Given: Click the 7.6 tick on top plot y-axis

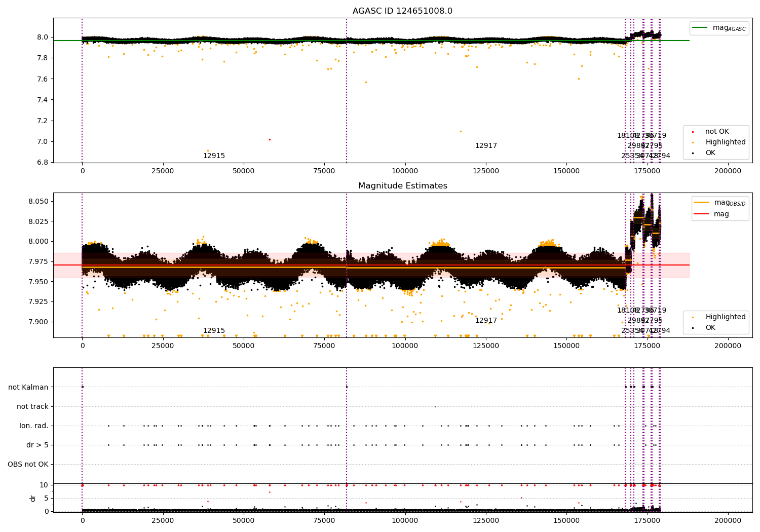Looking at the screenshot, I should coord(43,79).
